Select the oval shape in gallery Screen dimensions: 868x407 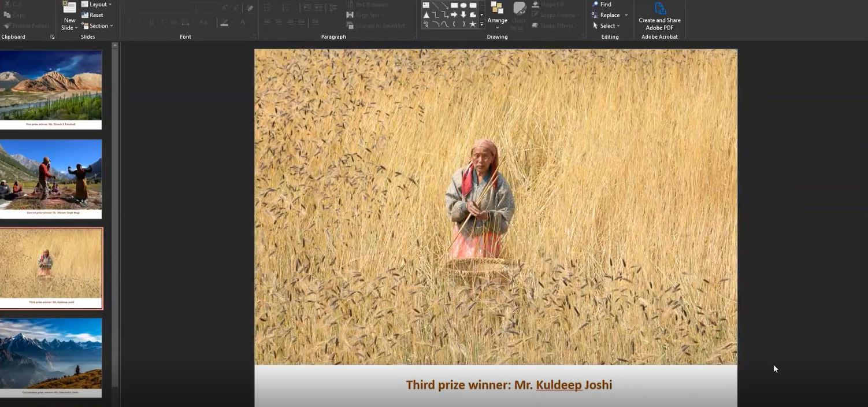(x=463, y=5)
